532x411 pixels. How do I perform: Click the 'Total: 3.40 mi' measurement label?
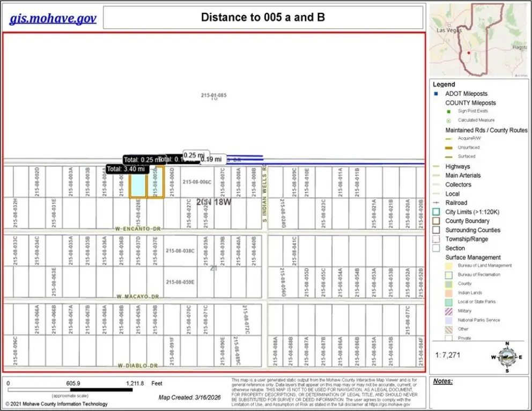(127, 169)
